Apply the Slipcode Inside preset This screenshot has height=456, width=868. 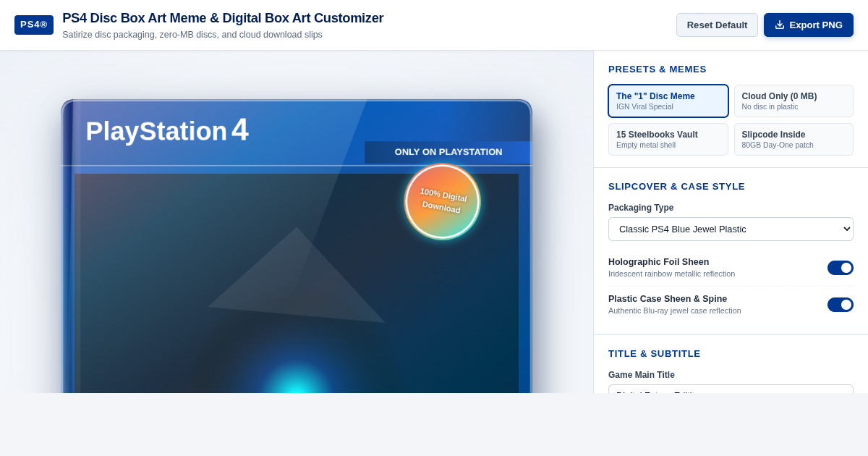click(793, 139)
